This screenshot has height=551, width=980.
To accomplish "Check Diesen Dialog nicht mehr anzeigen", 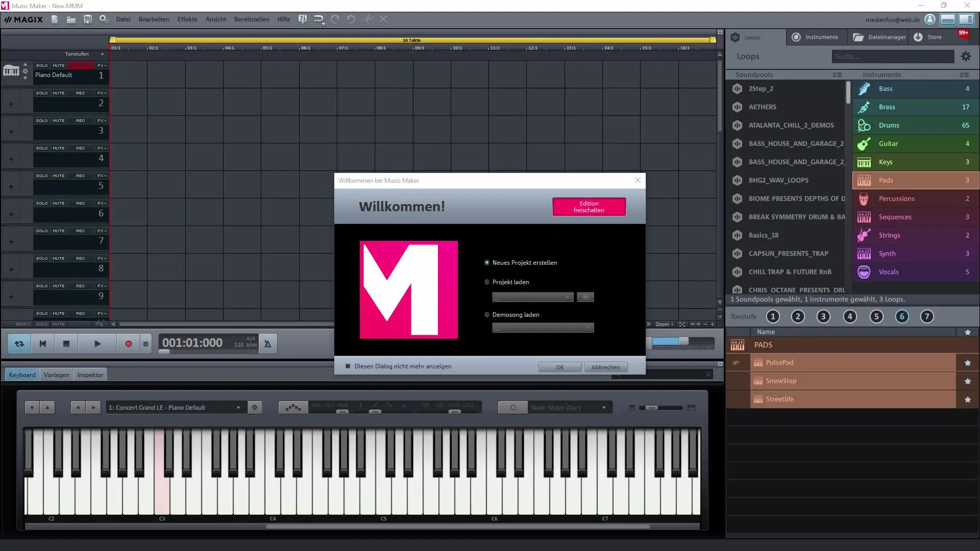I will click(x=348, y=366).
